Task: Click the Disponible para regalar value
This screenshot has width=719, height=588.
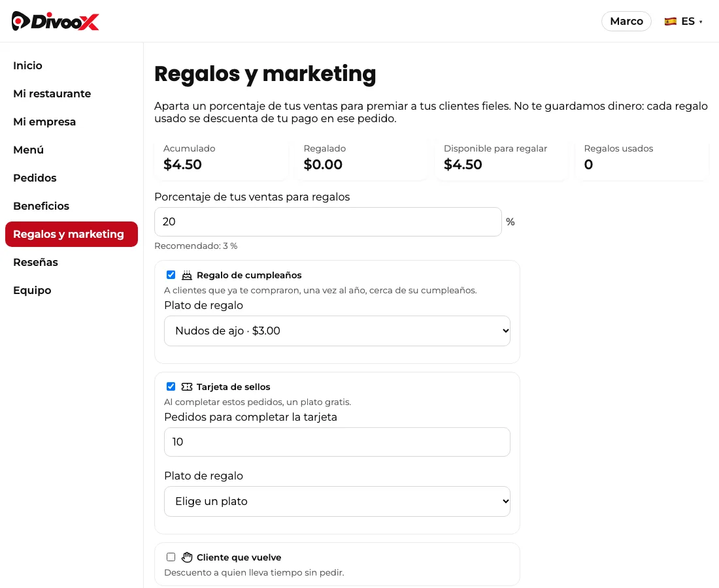Action: (x=463, y=165)
